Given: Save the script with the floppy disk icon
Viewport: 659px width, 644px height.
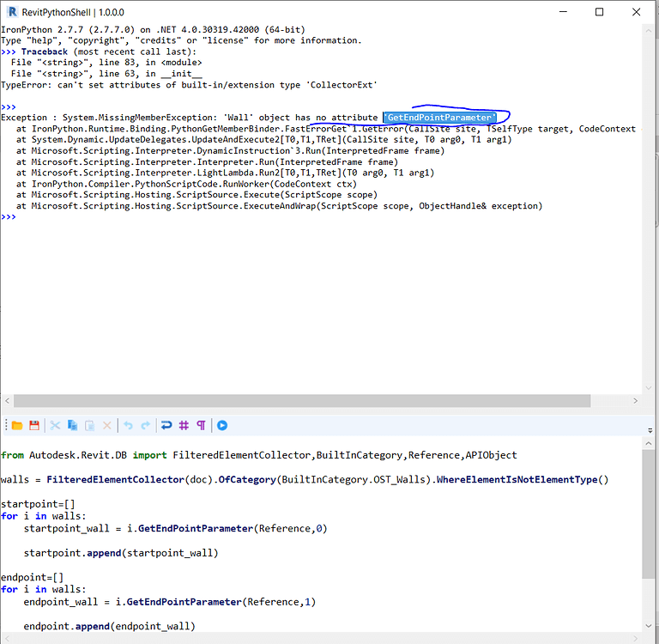Looking at the screenshot, I should (34, 425).
